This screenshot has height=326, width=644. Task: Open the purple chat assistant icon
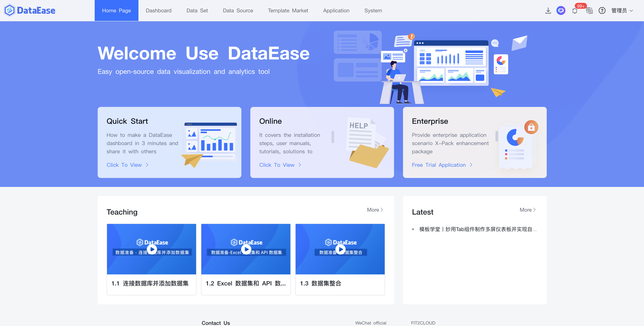coord(561,10)
